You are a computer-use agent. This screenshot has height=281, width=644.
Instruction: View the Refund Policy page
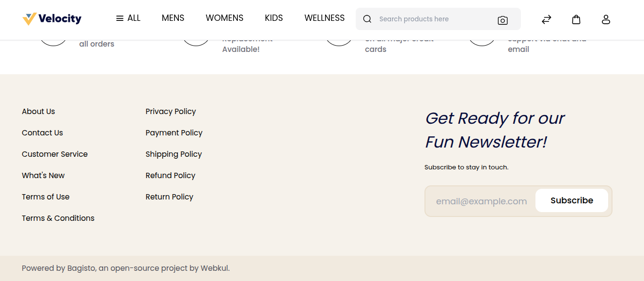(x=170, y=176)
